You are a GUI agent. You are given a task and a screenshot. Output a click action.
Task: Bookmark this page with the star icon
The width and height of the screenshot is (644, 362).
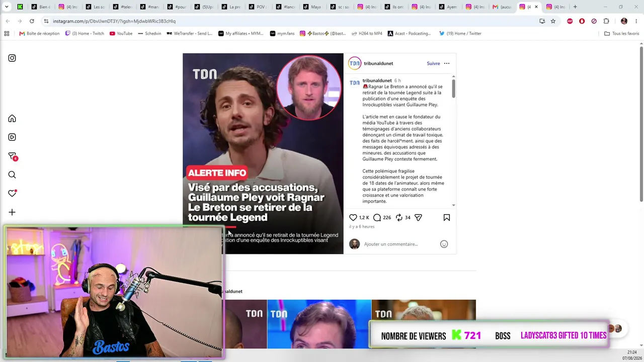tap(553, 21)
